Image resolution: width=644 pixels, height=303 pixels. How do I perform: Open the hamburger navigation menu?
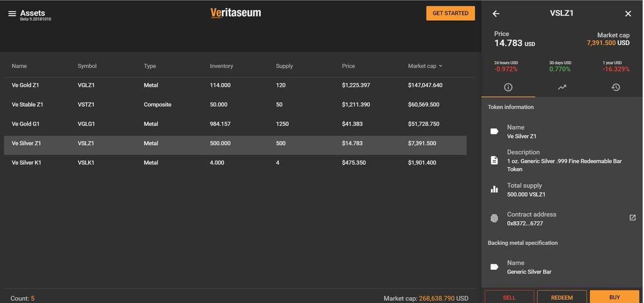click(12, 13)
